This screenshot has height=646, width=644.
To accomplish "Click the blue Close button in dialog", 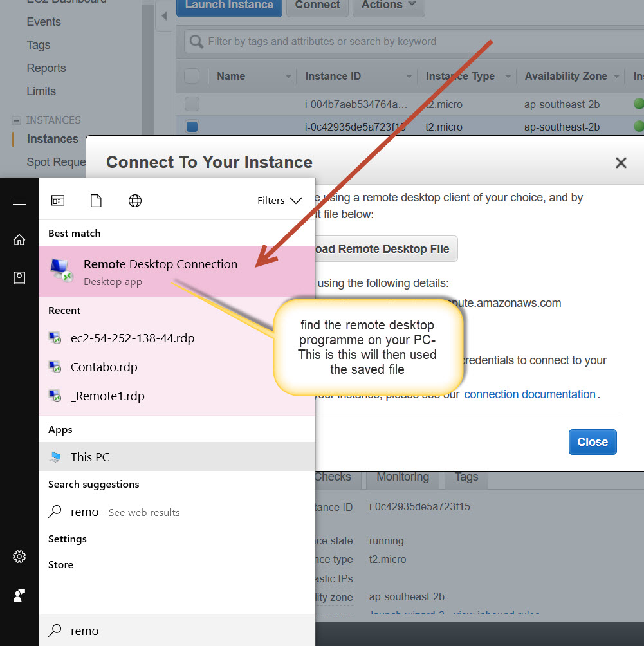I will coord(592,442).
